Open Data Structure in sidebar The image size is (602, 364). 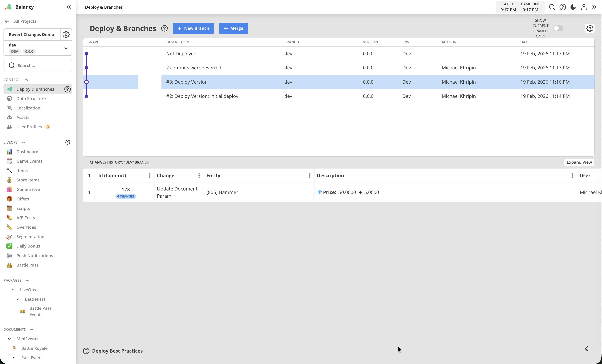click(31, 98)
